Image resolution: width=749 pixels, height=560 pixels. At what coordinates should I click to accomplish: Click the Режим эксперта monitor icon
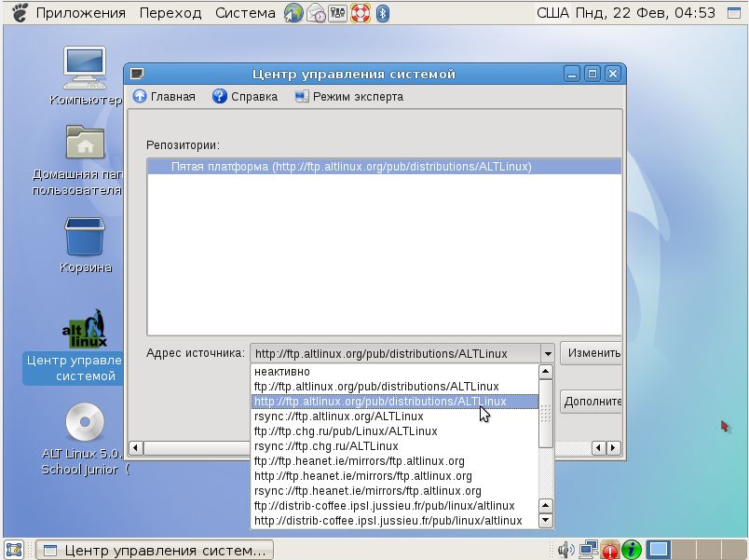coord(302,97)
